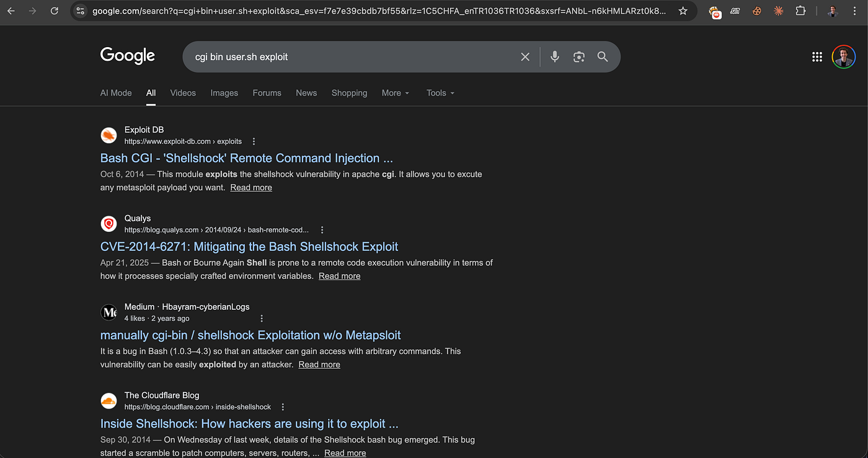
Task: Switch to Shopping tab
Action: (x=349, y=93)
